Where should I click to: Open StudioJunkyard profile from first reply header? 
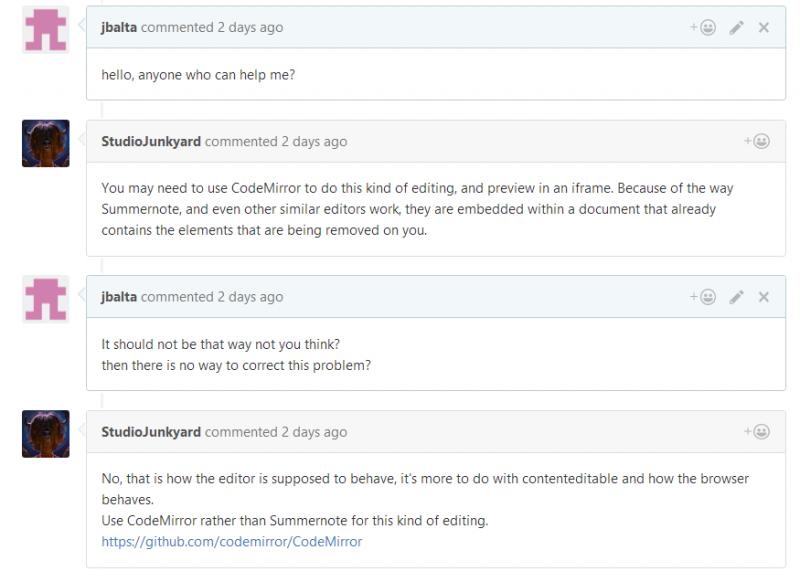pos(151,142)
